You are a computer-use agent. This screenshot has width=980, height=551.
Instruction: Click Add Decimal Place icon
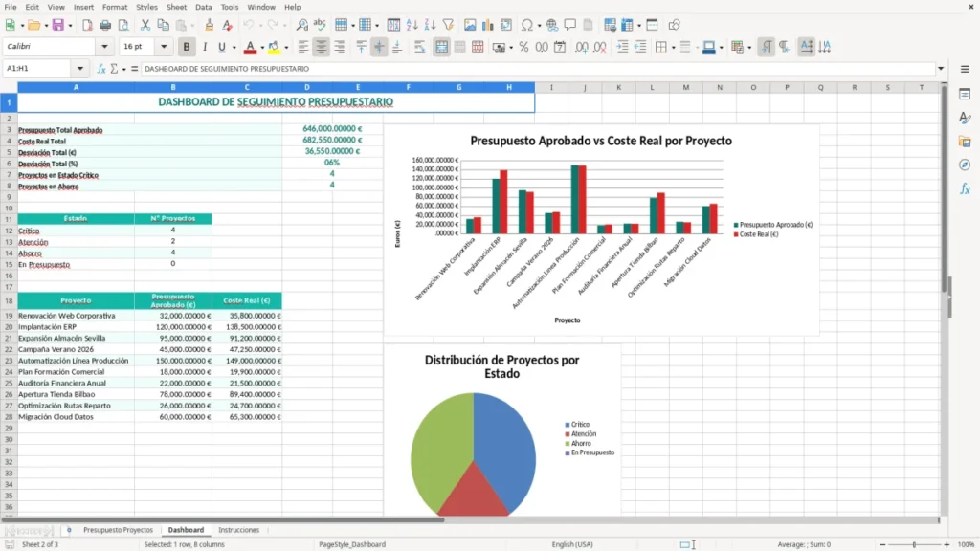click(581, 47)
